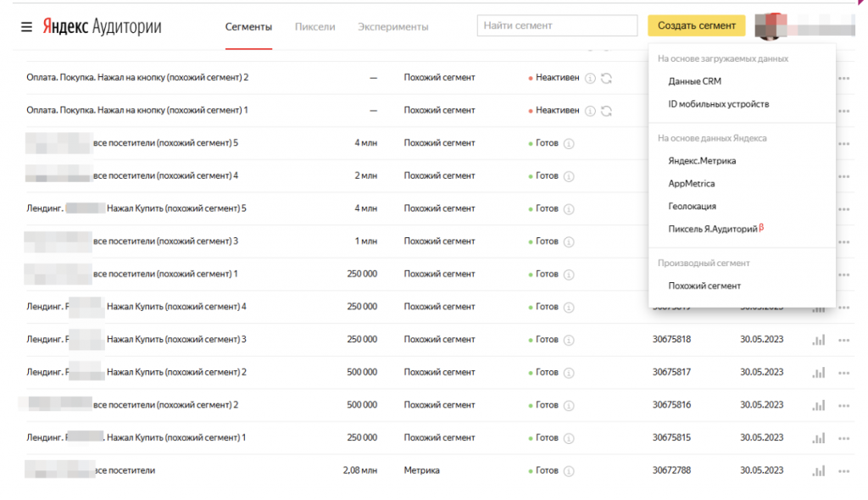Switch to the Пиксели tab
Viewport: 868px width, 500px height.
coord(314,26)
